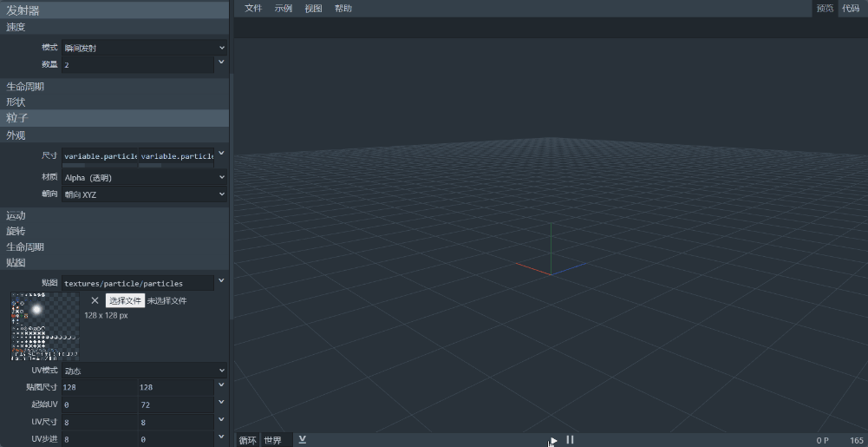The image size is (868, 447).
Task: Click the second 尺寸 expression field
Action: [x=176, y=156]
